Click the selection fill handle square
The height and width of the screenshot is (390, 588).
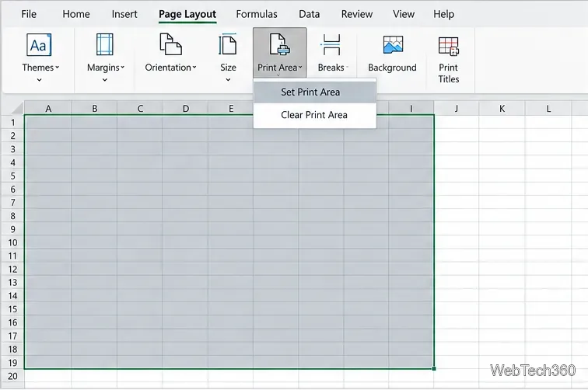(434, 369)
